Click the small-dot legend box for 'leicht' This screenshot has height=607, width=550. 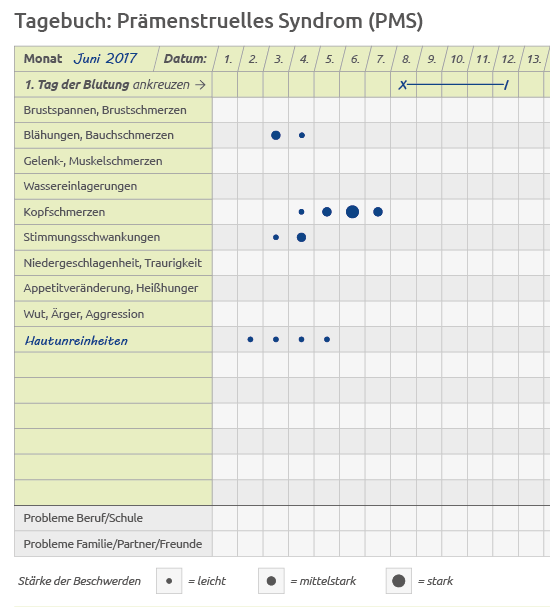coord(169,581)
